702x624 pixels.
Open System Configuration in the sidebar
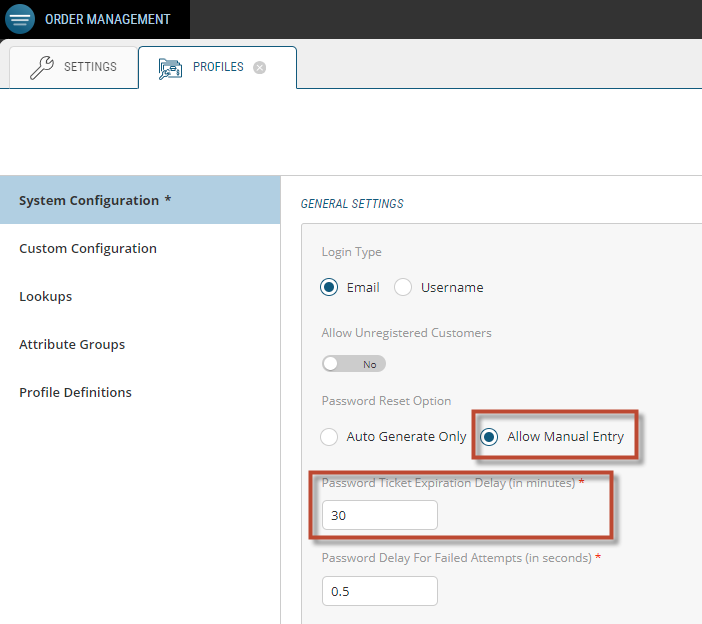(x=95, y=200)
